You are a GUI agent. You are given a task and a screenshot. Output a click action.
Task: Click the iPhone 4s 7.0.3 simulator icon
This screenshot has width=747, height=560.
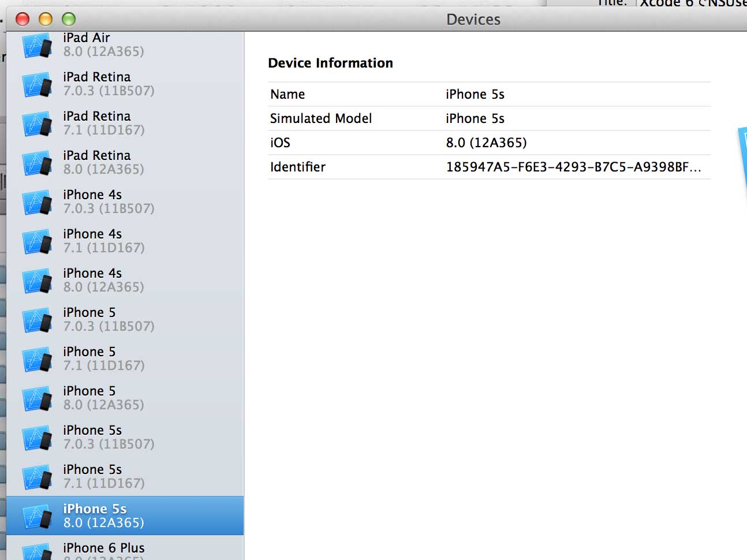38,203
